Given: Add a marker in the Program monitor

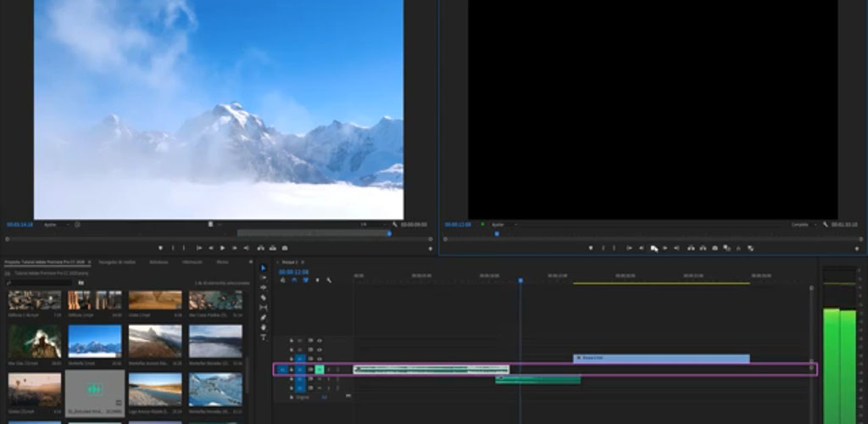Looking at the screenshot, I should coord(592,248).
